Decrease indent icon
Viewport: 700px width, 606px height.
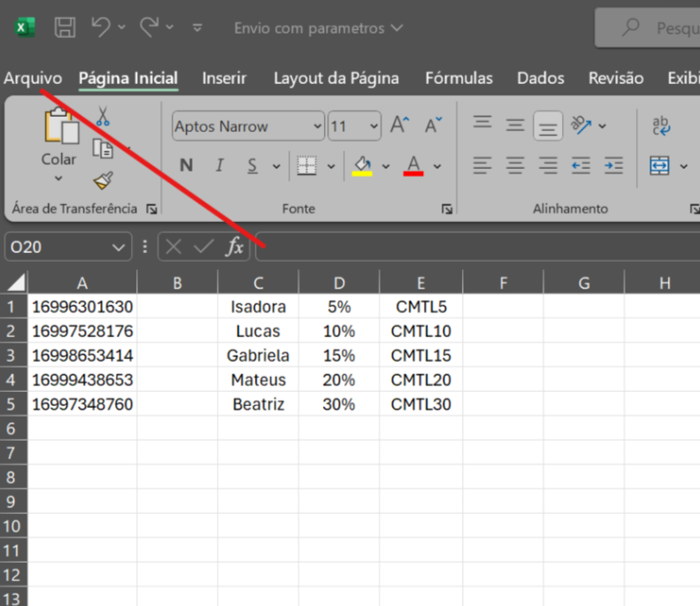pos(581,166)
